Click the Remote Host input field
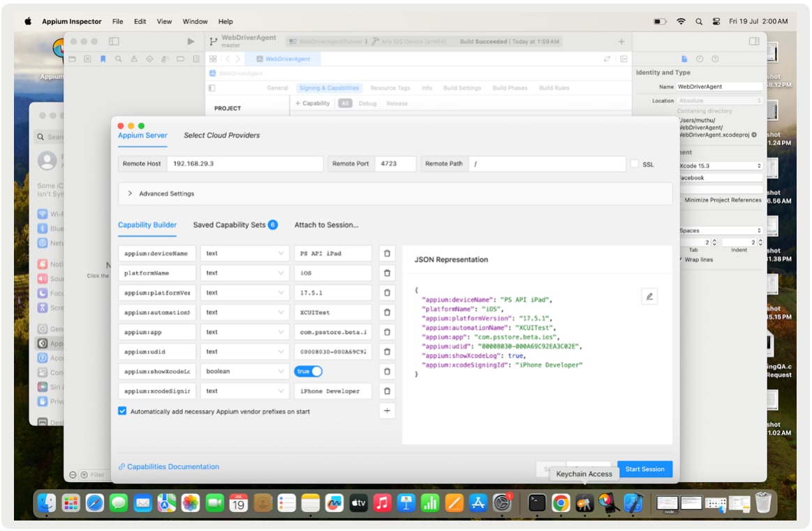The width and height of the screenshot is (812, 531). pos(244,164)
